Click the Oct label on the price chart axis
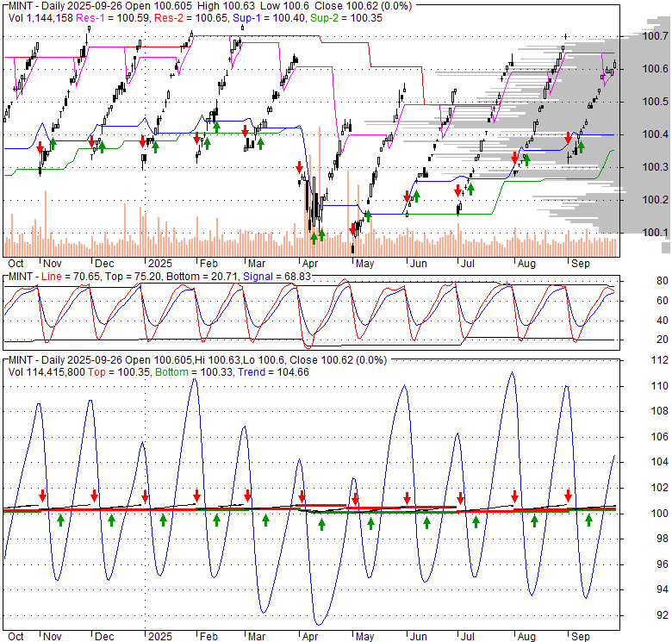This screenshot has width=672, height=642. click(x=16, y=264)
